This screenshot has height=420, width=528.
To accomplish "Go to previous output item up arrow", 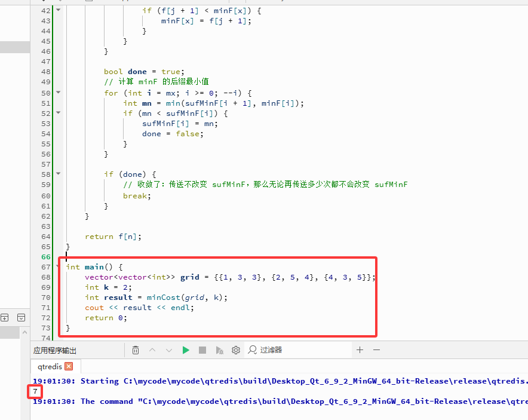I will 152,350.
